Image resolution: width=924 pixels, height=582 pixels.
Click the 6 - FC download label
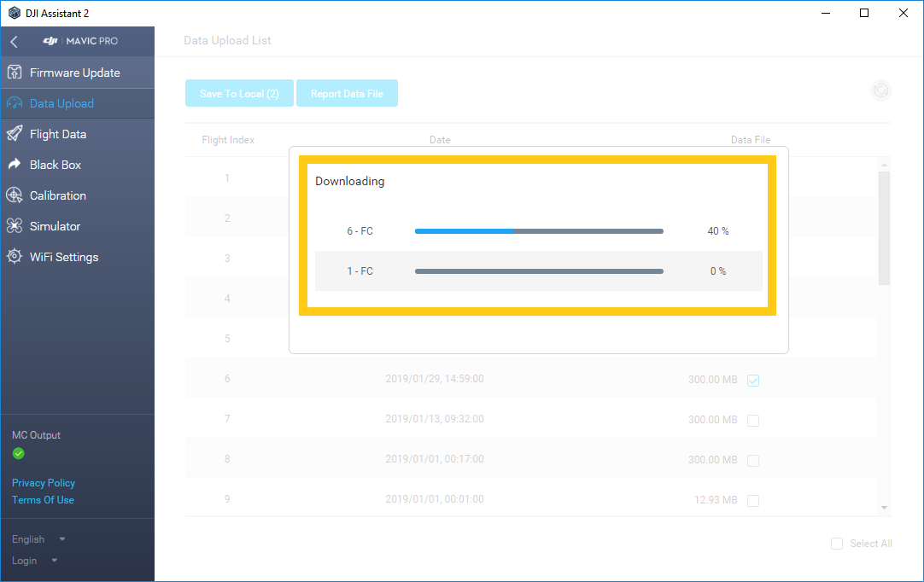[360, 231]
